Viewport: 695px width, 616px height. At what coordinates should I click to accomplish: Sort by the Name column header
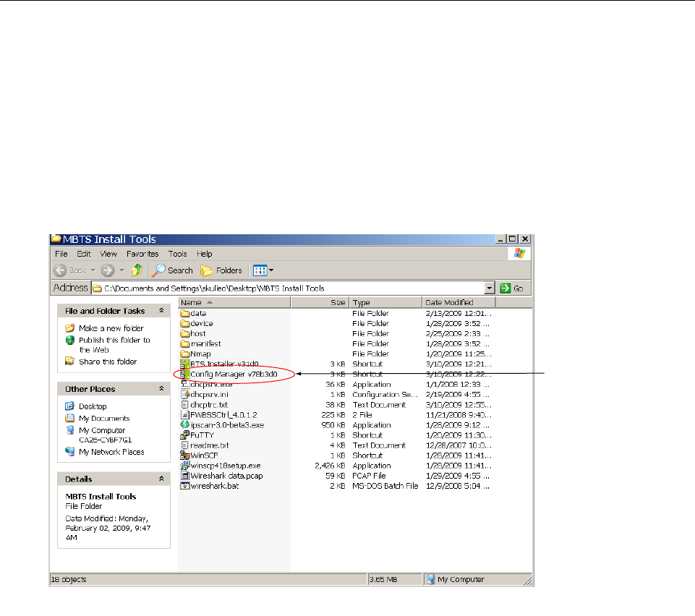(x=234, y=302)
